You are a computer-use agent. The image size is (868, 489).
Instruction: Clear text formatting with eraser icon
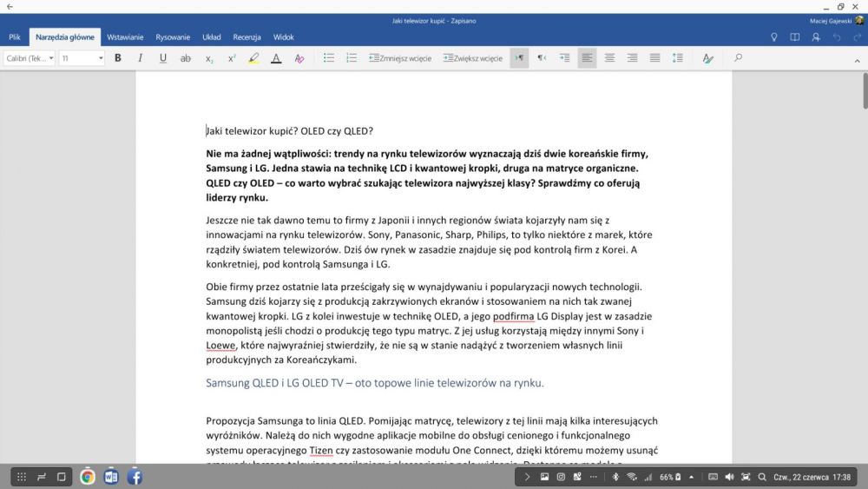click(x=299, y=58)
